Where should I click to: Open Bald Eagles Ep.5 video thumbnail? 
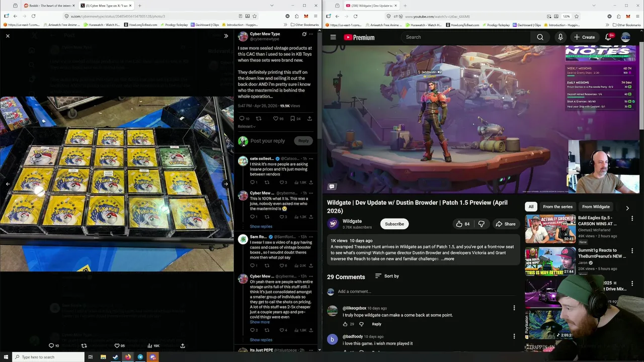(550, 229)
